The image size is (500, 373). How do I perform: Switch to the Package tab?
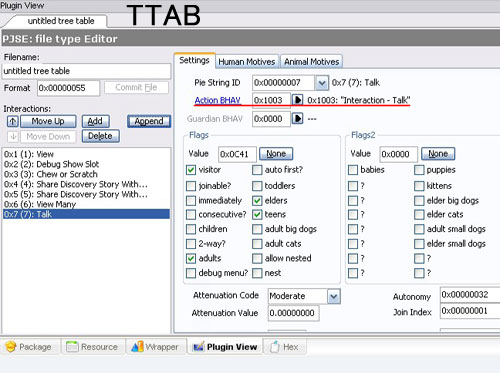point(29,347)
